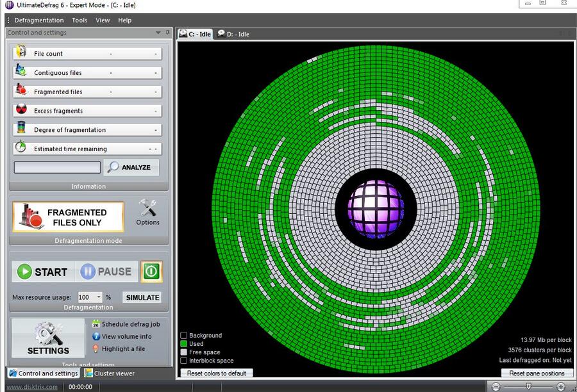Screen dimensions: 577x392
Task: Click the UltimateDefrag app icon in title bar
Action: tap(9, 5)
